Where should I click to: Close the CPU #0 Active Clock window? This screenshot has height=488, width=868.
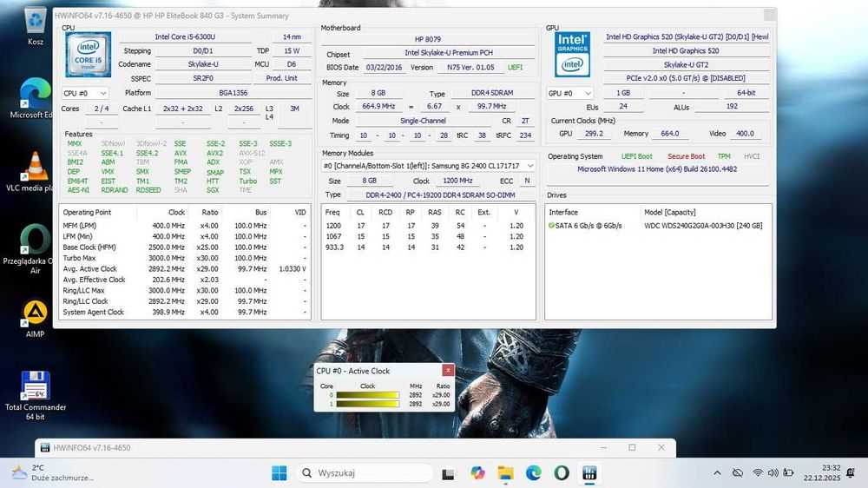447,371
